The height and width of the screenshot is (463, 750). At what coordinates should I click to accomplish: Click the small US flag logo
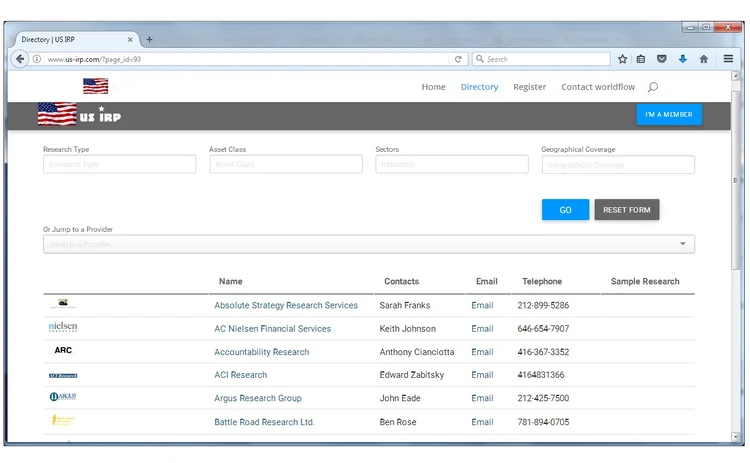pos(95,86)
